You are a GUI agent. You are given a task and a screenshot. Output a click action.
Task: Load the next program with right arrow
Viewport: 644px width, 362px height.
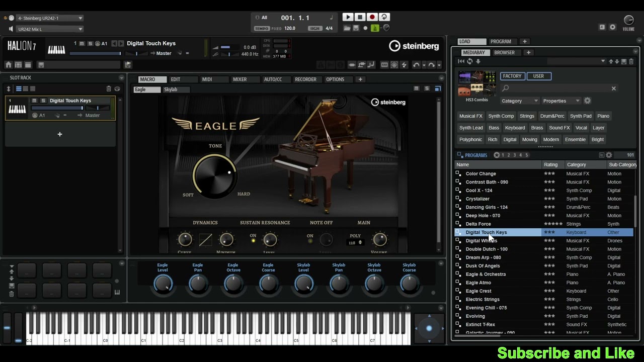click(x=121, y=44)
